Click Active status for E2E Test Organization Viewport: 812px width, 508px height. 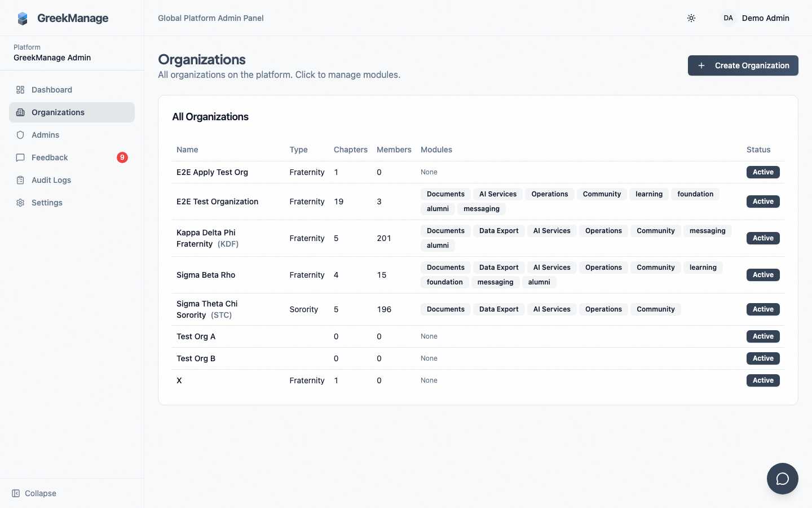[x=763, y=202]
